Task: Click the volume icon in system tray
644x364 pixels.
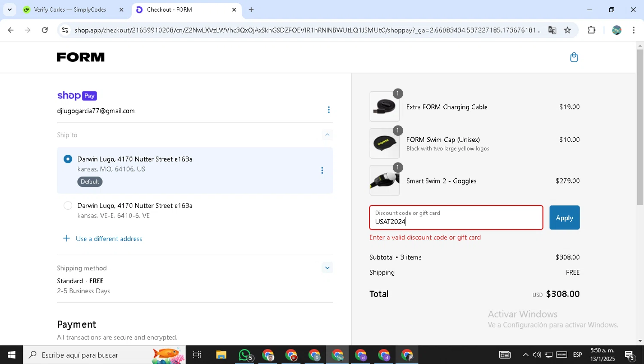Action: [537, 355]
